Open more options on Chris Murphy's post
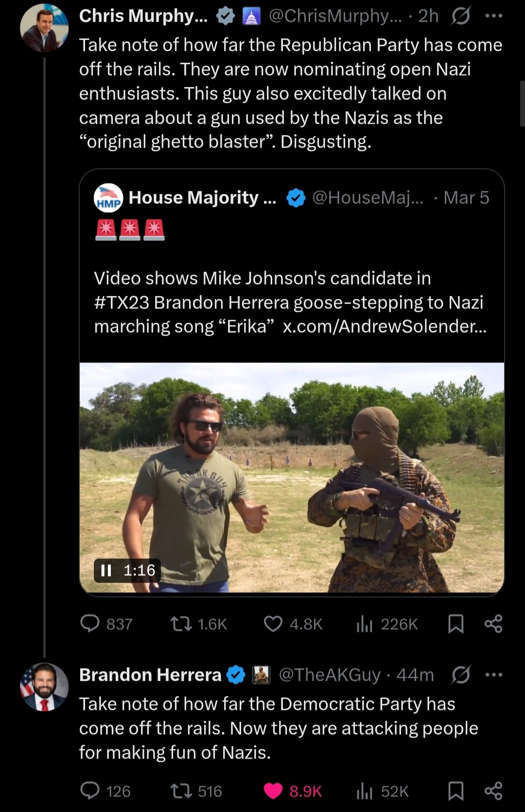The width and height of the screenshot is (525, 812). pos(494,16)
